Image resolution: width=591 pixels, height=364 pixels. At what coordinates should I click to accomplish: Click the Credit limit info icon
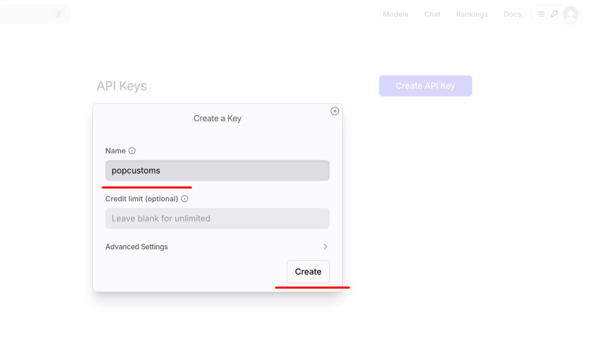click(185, 198)
